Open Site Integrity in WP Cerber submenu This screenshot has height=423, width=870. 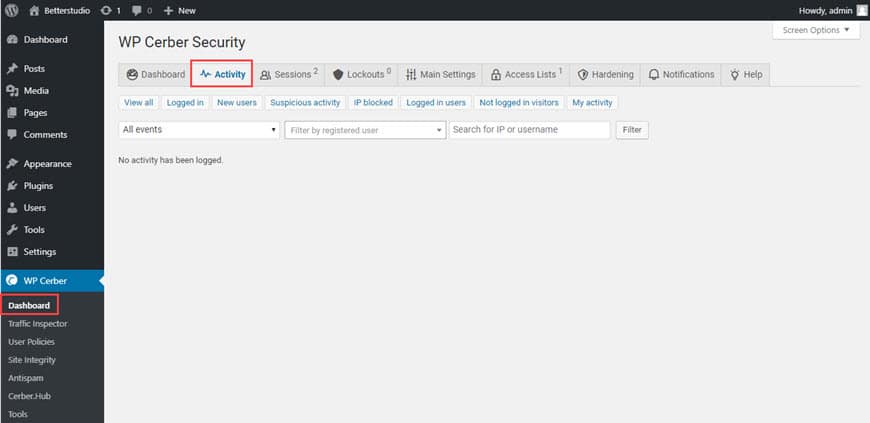(x=32, y=360)
